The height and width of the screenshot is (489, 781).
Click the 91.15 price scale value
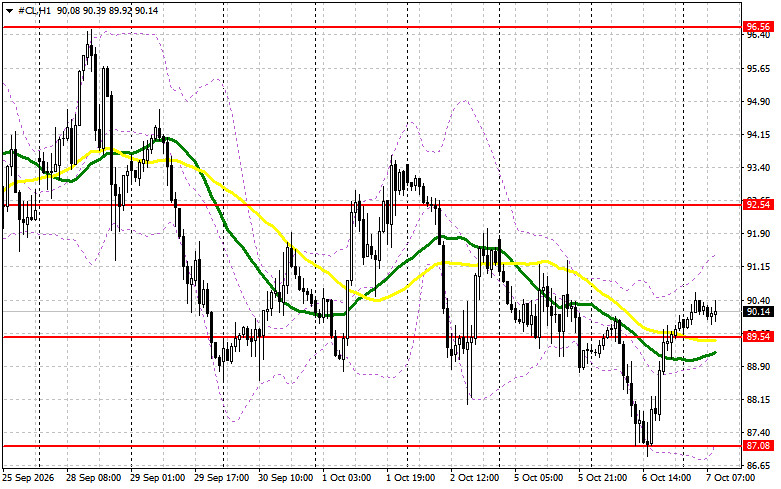click(x=758, y=267)
